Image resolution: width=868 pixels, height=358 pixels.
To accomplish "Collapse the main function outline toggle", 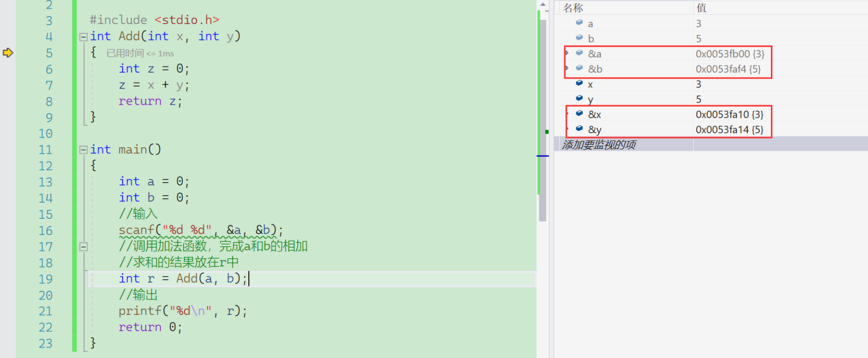I will tap(84, 150).
